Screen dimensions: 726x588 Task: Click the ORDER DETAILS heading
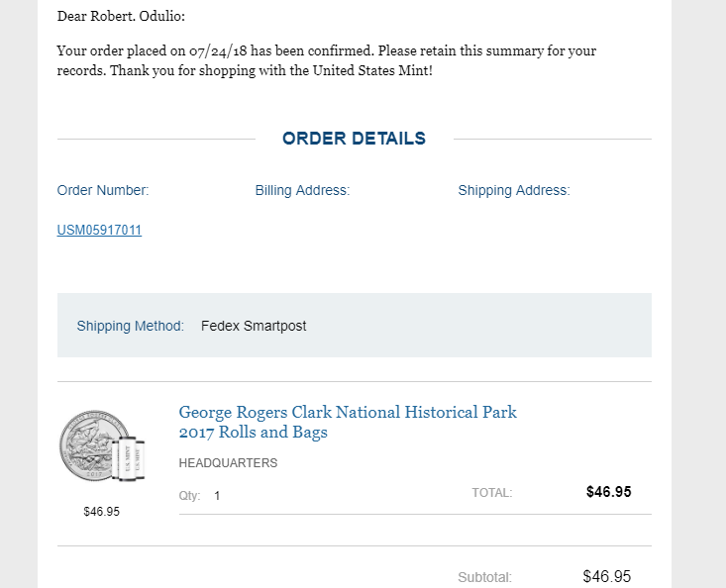coord(354,139)
